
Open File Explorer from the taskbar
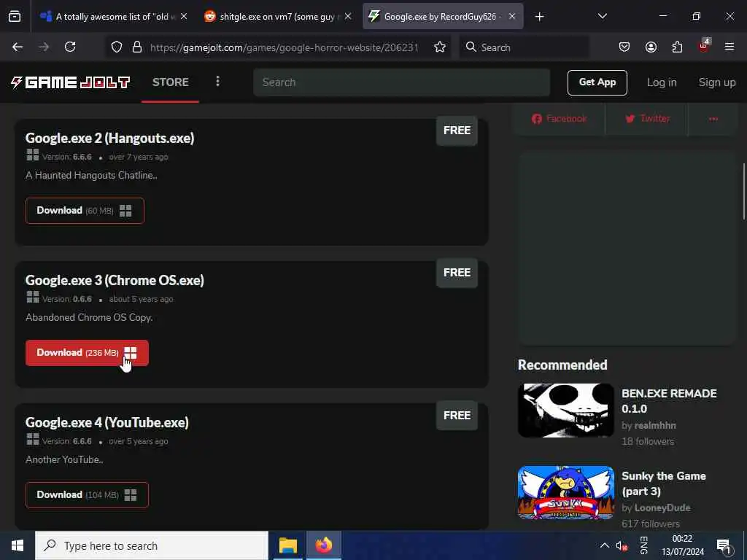(287, 545)
